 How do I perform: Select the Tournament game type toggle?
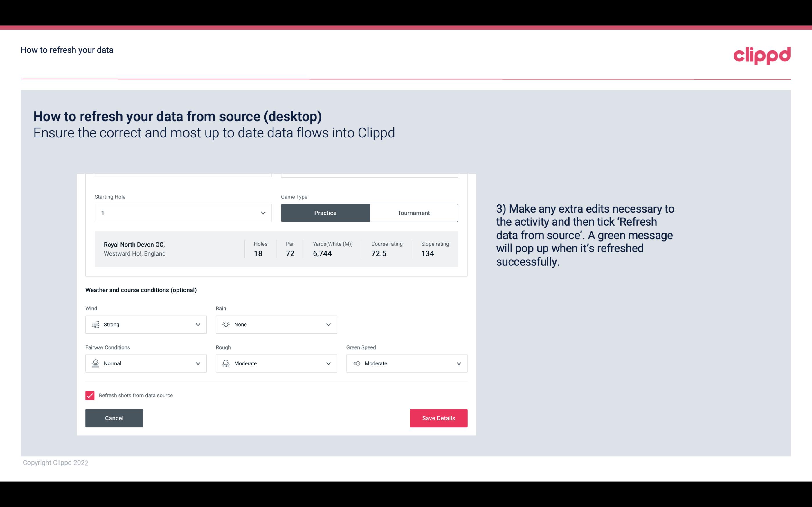pos(413,213)
